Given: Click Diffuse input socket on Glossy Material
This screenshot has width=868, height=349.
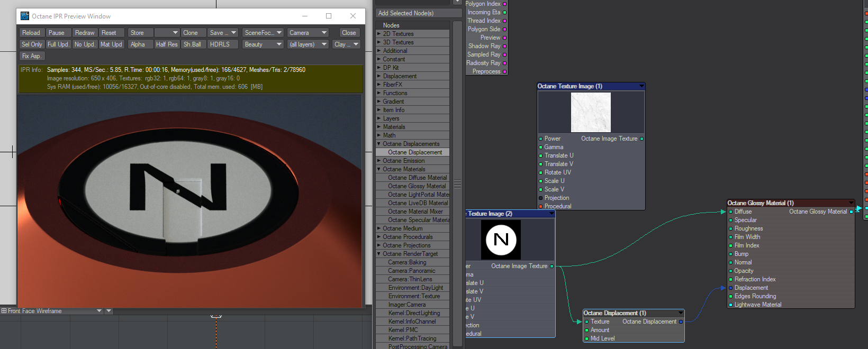Looking at the screenshot, I should click(x=731, y=212).
